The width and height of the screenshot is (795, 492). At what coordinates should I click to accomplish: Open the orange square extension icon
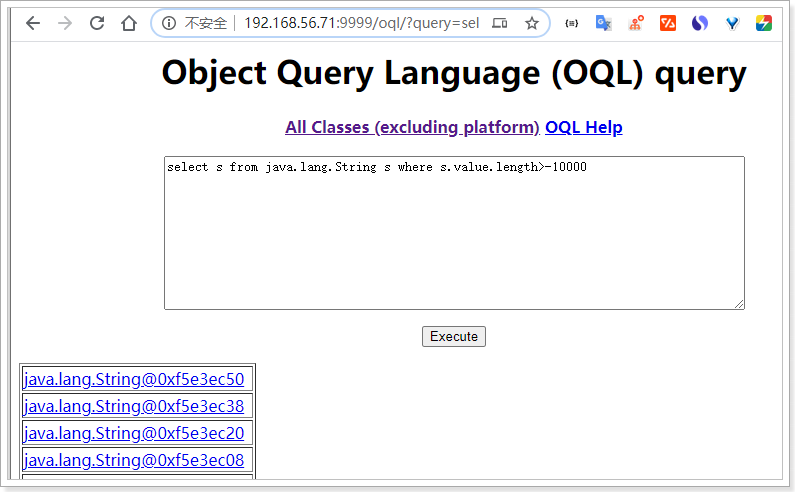pyautogui.click(x=668, y=23)
